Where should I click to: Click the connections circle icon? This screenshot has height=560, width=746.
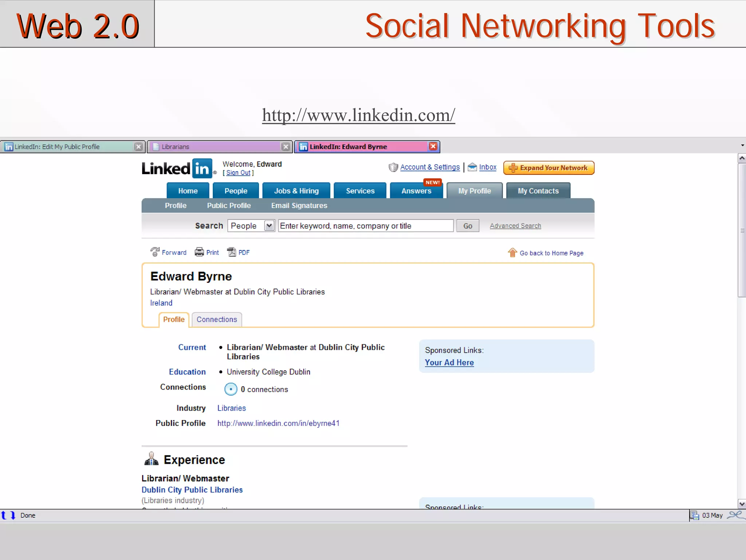tap(231, 389)
